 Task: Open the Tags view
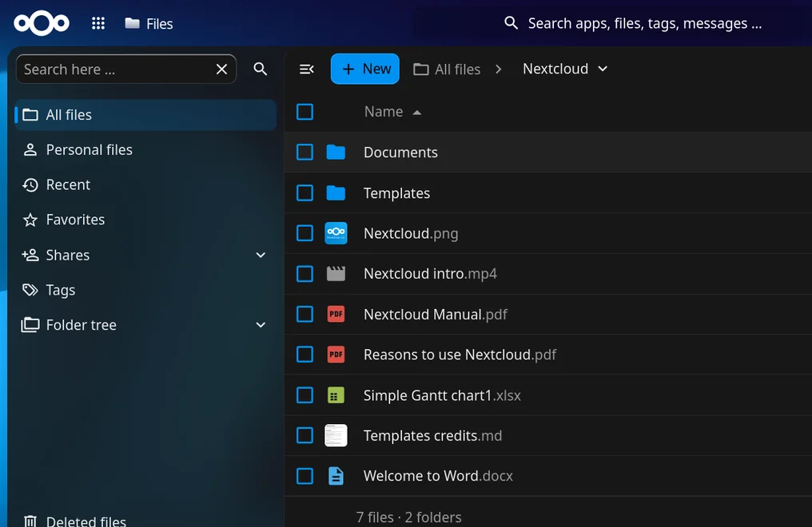pos(145,290)
